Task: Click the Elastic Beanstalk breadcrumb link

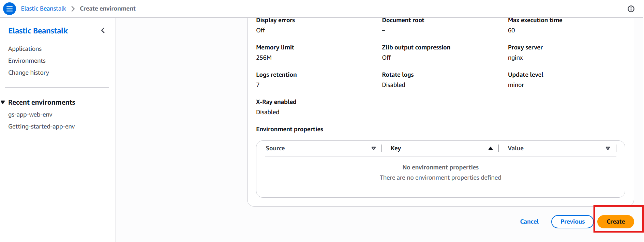Action: click(x=44, y=9)
